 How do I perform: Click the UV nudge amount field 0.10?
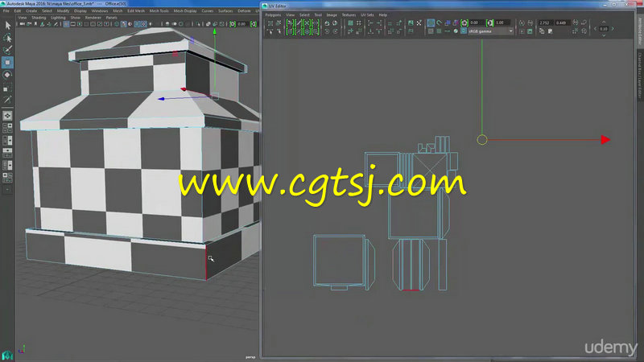pyautogui.click(x=604, y=29)
